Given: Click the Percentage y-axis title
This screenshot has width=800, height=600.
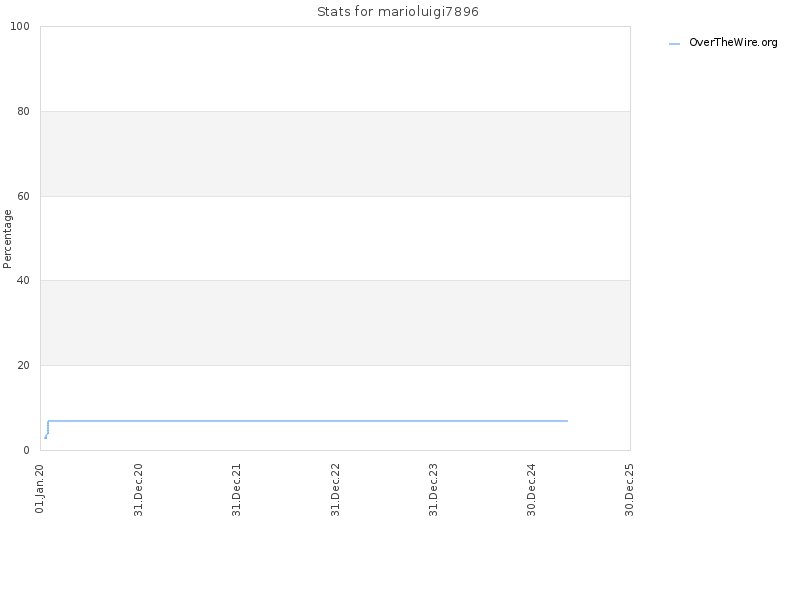Looking at the screenshot, I should pos(7,239).
